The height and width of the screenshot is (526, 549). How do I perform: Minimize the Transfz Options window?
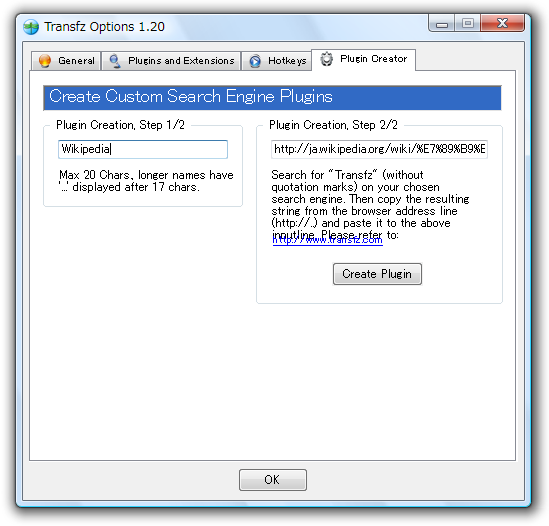coord(442,24)
